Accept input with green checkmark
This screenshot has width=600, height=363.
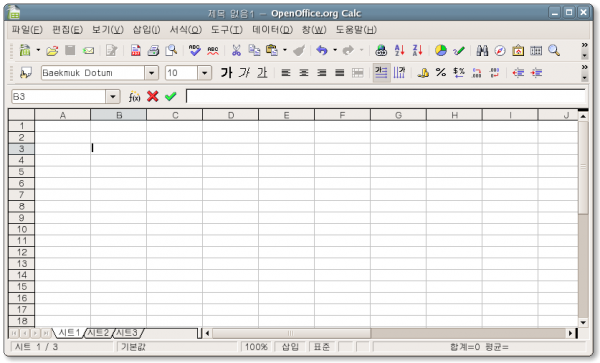click(171, 96)
